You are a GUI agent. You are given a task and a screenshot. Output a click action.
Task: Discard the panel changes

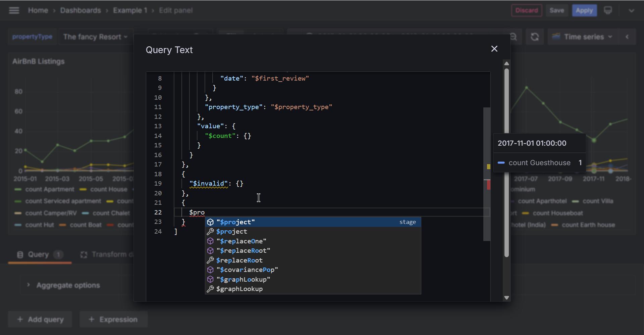(526, 10)
